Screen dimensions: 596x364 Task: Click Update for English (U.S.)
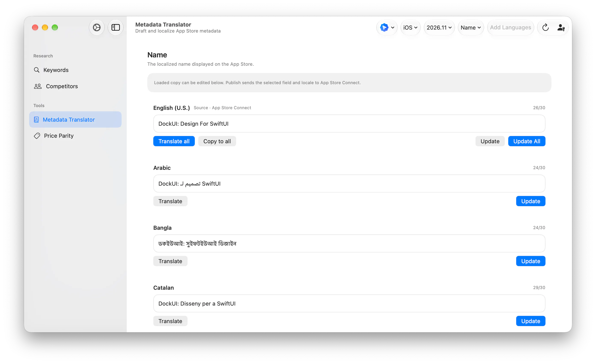tap(490, 141)
